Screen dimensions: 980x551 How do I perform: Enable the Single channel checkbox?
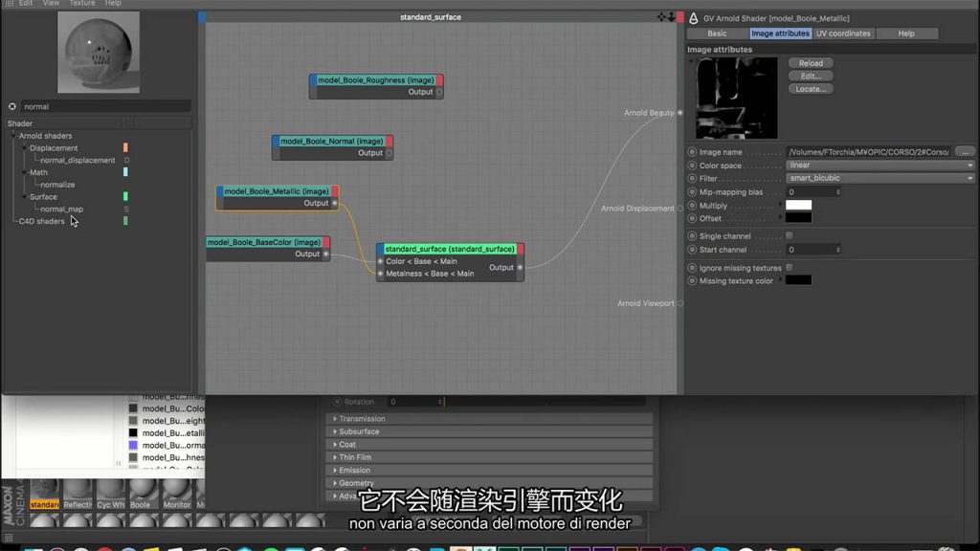tap(790, 235)
